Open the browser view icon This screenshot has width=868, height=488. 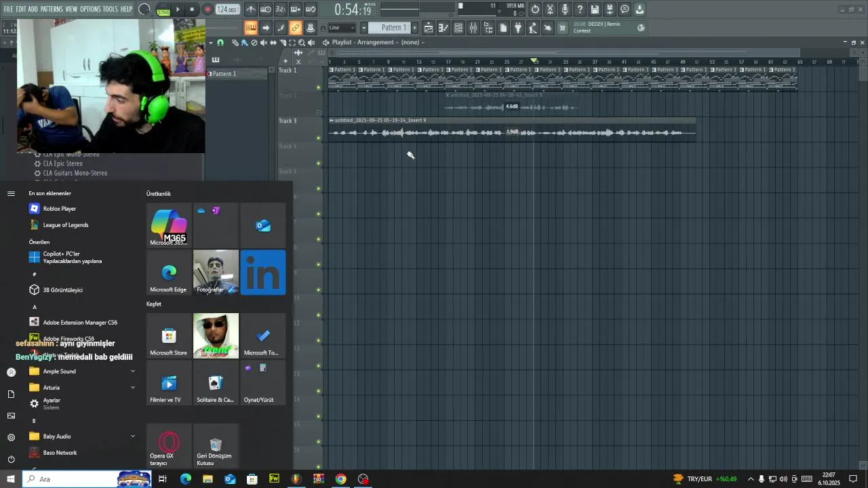click(x=488, y=28)
